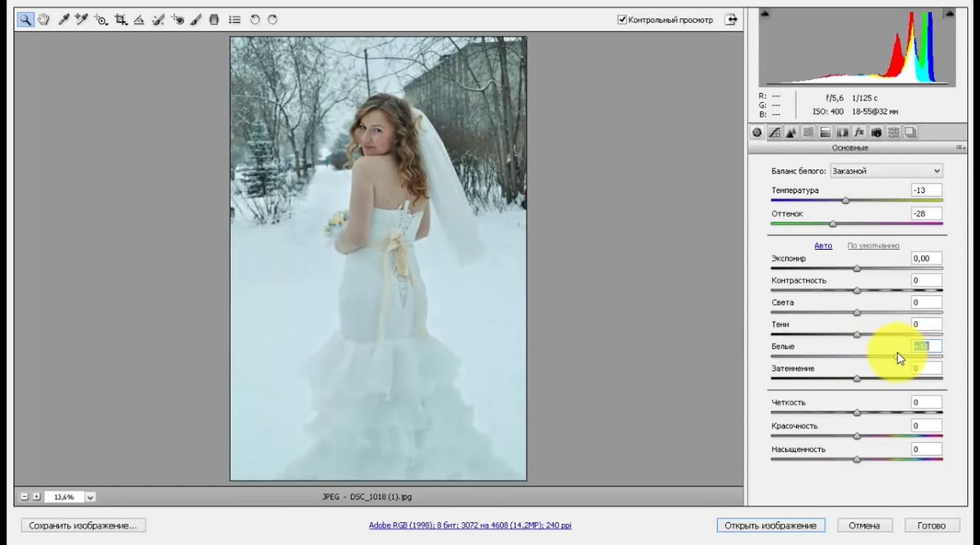980x545 pixels.
Task: Click the Тени slider handle
Action: 857,333
